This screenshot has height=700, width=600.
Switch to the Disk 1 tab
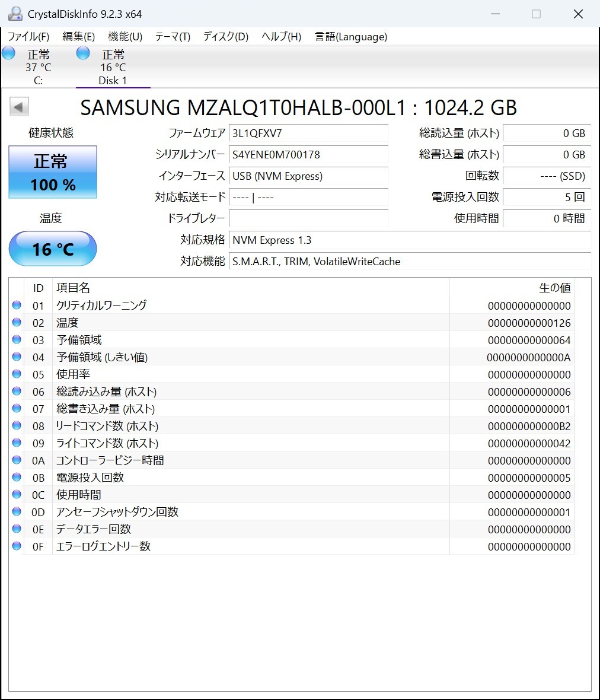click(x=112, y=65)
